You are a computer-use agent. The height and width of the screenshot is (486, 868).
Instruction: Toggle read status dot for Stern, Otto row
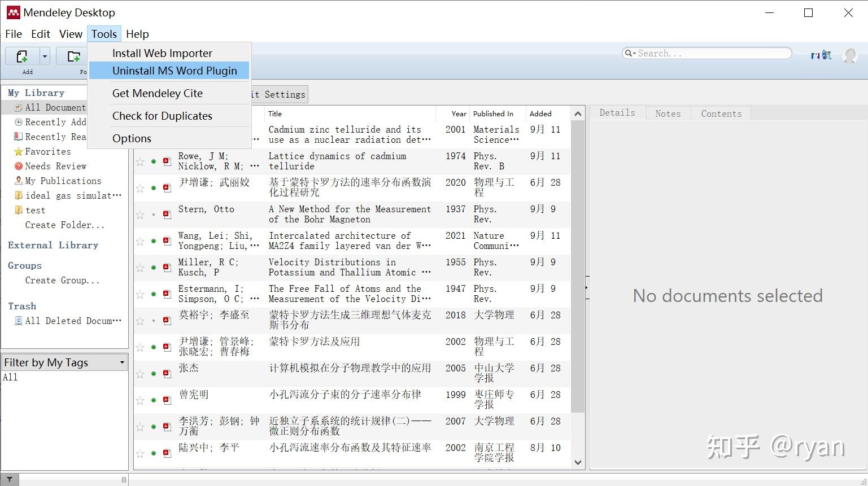(x=154, y=214)
